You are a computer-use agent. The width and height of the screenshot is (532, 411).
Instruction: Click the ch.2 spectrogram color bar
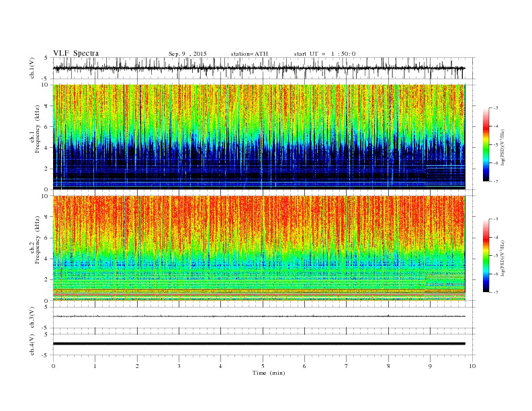pyautogui.click(x=486, y=255)
